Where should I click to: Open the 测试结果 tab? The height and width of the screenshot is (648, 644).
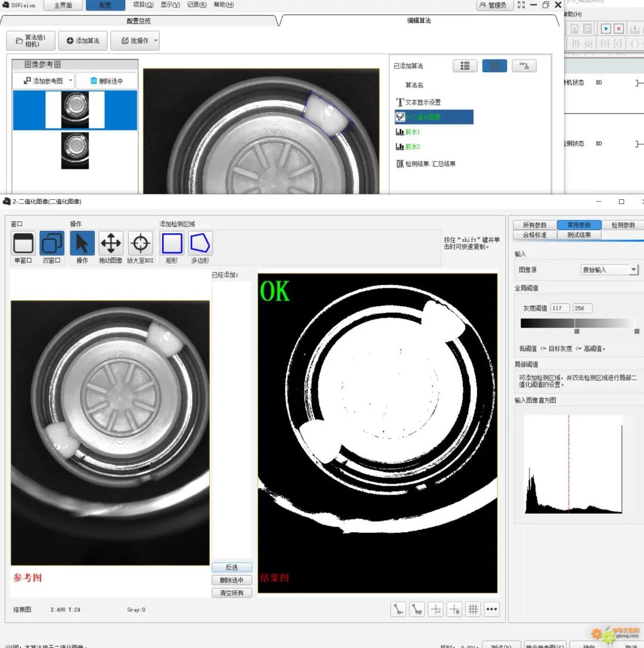pos(579,234)
